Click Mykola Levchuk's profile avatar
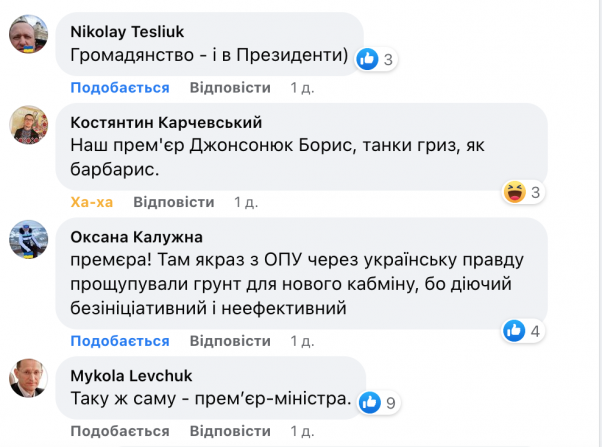 26,378
